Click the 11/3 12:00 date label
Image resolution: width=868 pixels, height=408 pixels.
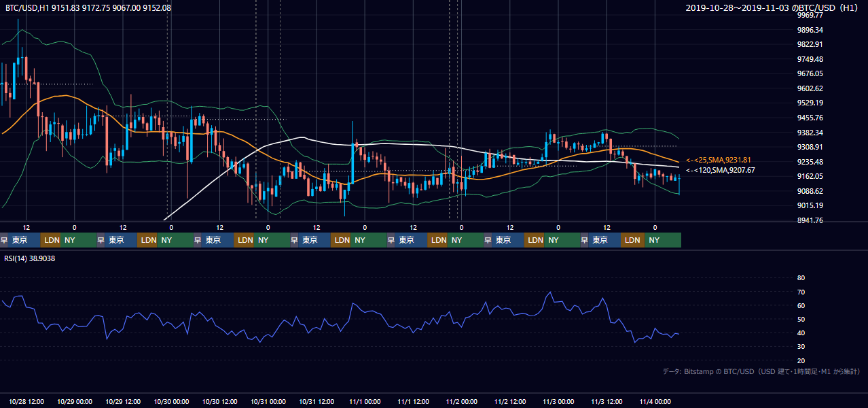(x=607, y=401)
